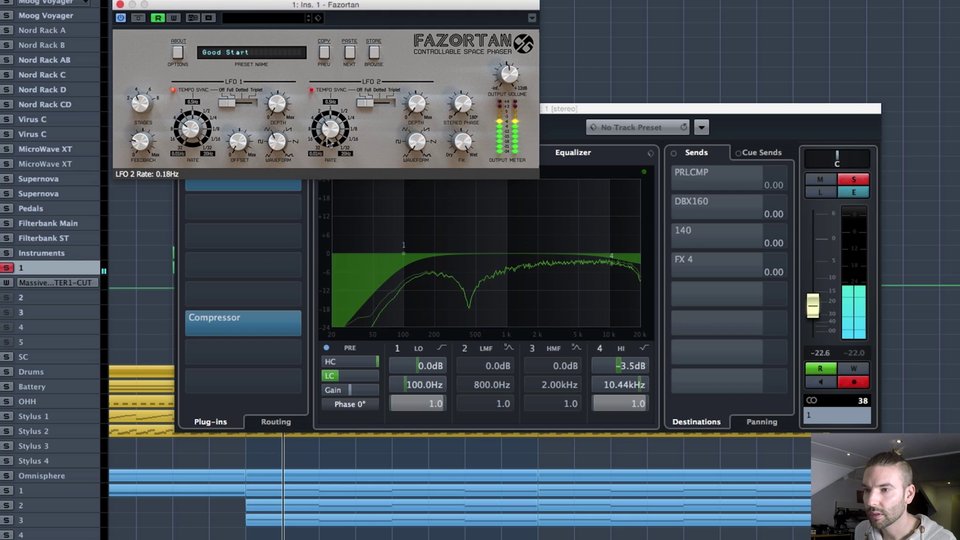Toggle EQ band 4 HI on/off
The width and height of the screenshot is (960, 540).
(599, 348)
